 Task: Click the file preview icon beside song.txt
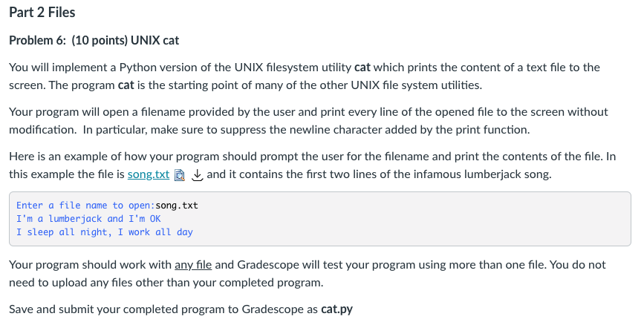coord(180,175)
